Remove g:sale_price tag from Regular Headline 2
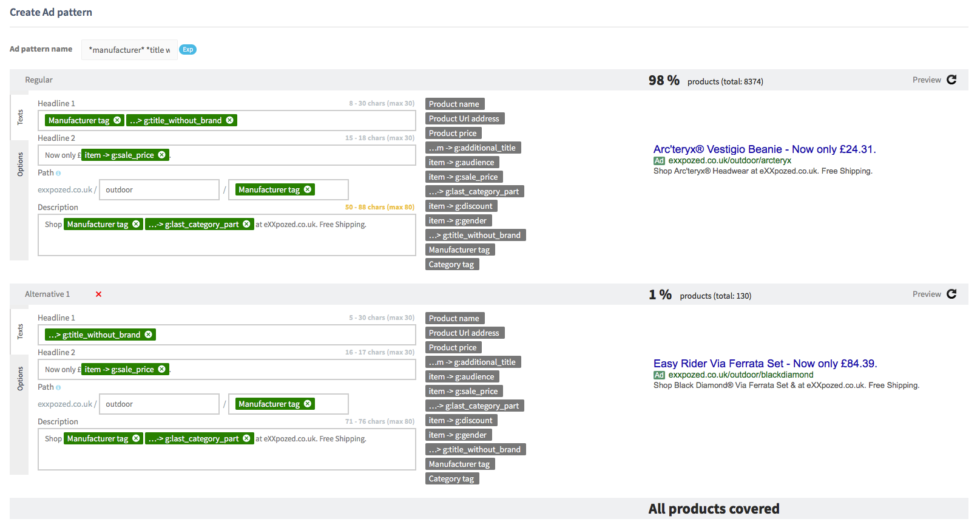 (162, 155)
